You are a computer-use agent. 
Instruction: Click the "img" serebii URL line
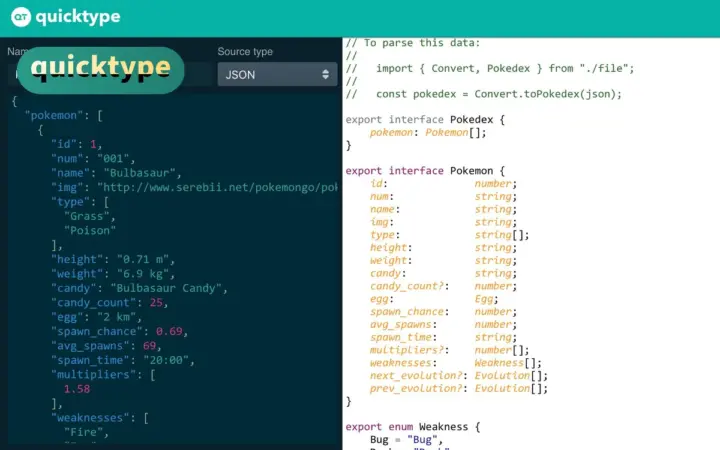[x=194, y=187]
